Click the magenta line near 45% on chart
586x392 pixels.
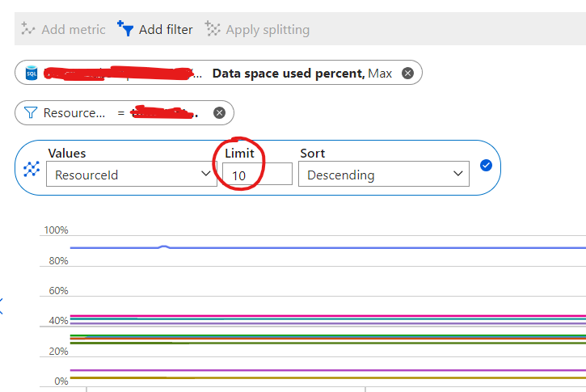323,316
